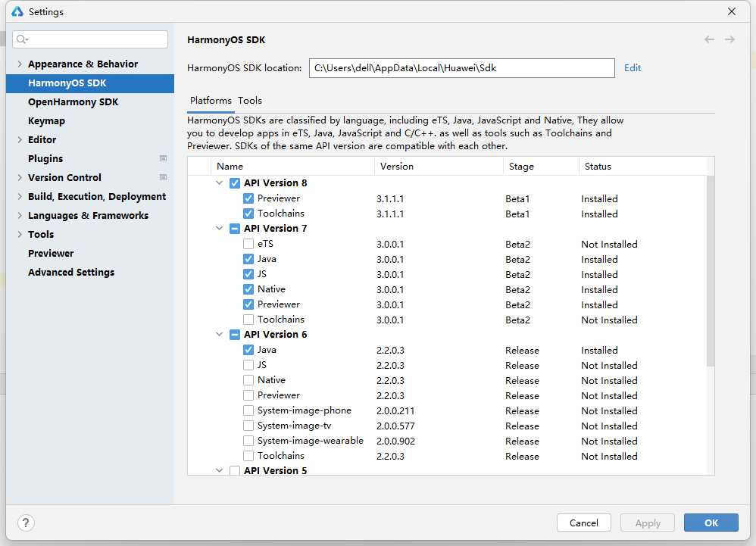Click the Apply button
The height and width of the screenshot is (546, 756).
[x=648, y=523]
